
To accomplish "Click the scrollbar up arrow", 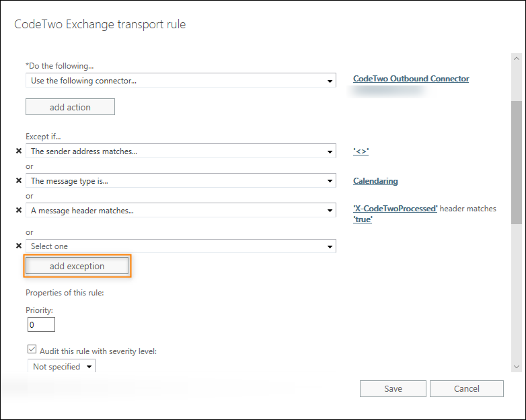I will (x=517, y=59).
